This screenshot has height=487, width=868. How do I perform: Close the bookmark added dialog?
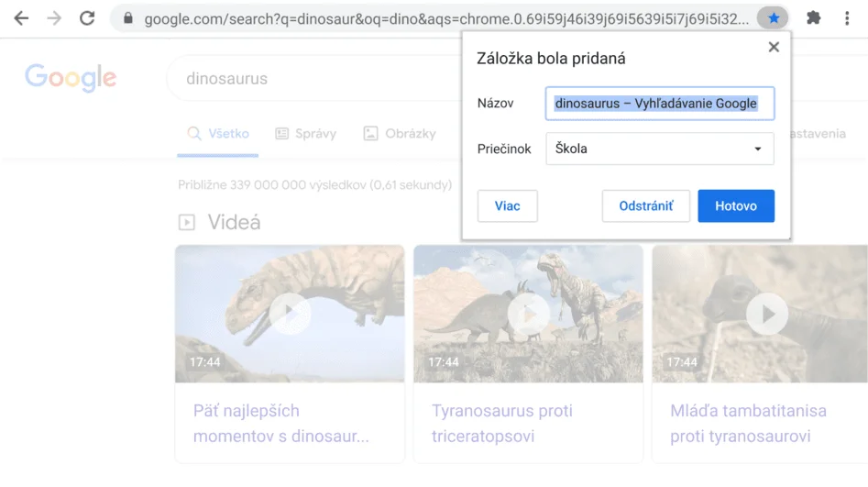coord(774,47)
